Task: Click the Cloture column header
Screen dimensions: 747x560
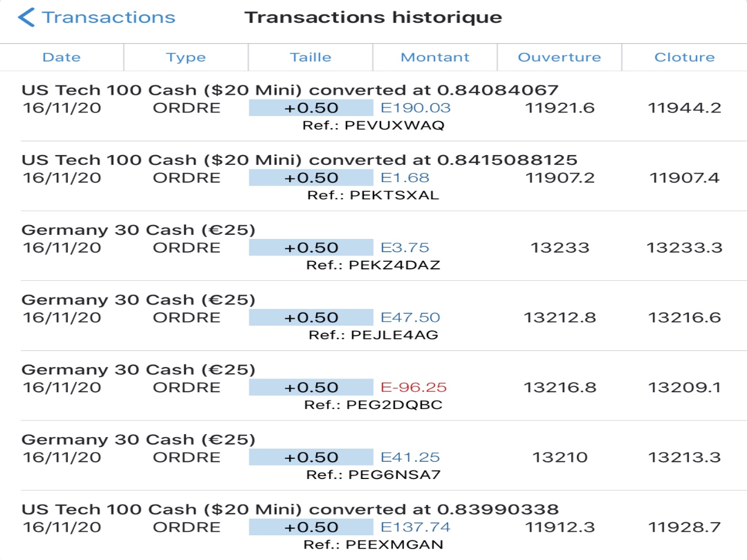Action: pyautogui.click(x=684, y=57)
